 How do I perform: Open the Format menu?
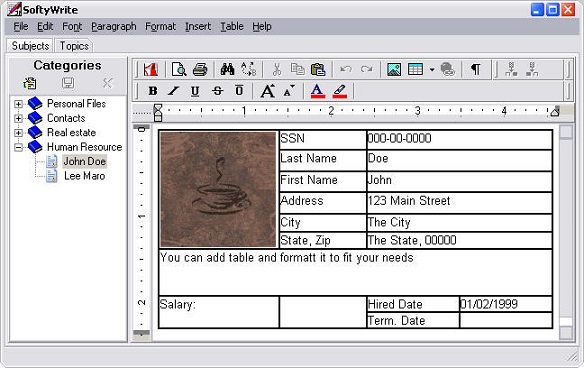(x=161, y=26)
